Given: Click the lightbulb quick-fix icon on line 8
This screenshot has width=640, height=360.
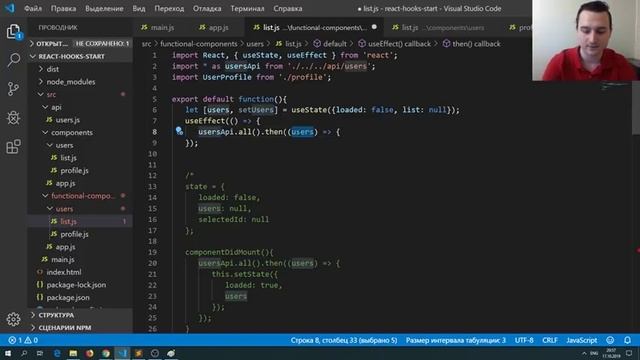Looking at the screenshot, I should coord(179,131).
